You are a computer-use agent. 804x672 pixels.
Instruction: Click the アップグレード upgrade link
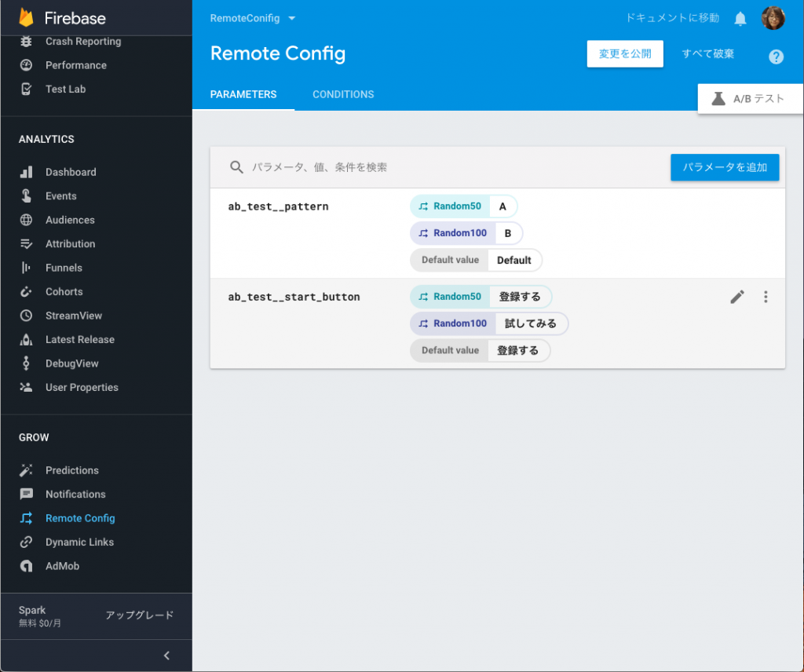[x=140, y=615]
